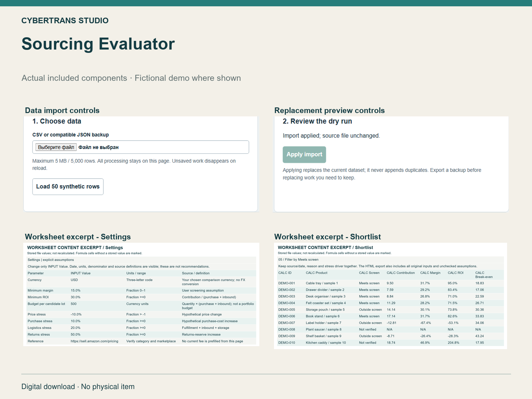Click the 05 / Filter by Meets screen row

[390, 260]
